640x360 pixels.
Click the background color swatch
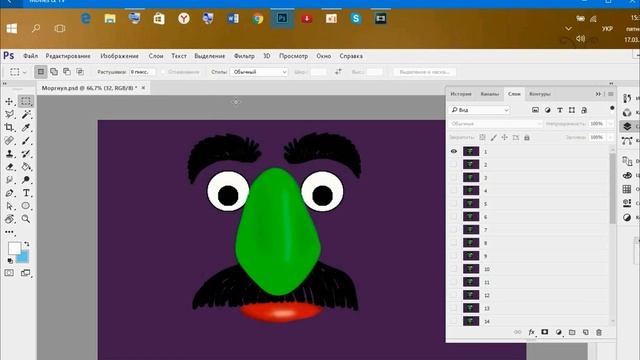pos(24,257)
